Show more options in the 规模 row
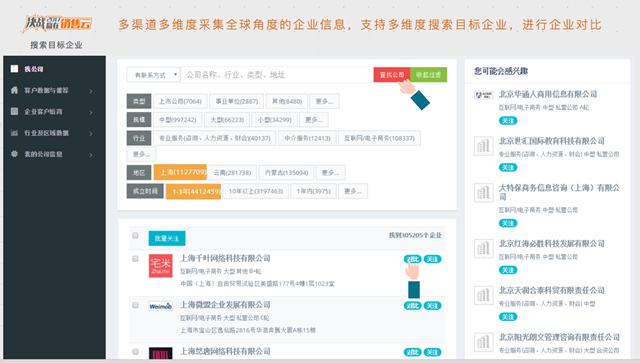The height and width of the screenshot is (363, 640). point(314,120)
